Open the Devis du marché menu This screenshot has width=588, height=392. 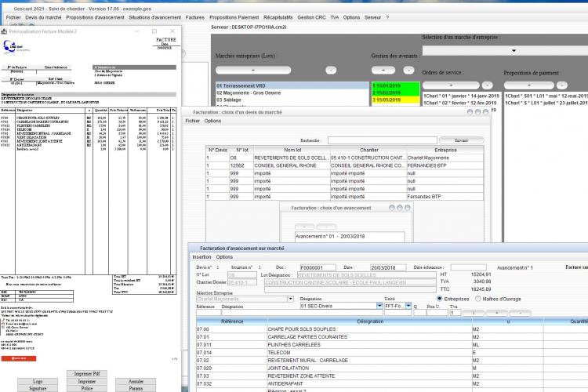click(x=43, y=17)
